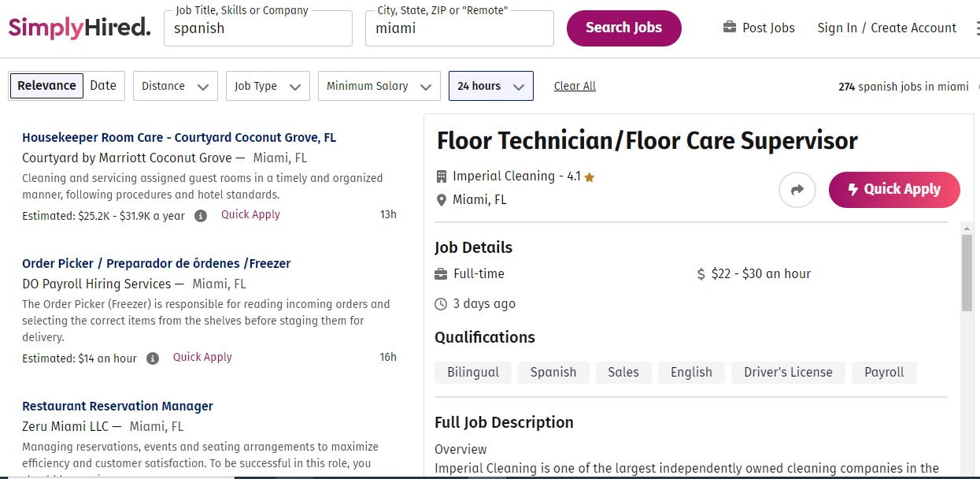Expand the Minimum Salary dropdown
This screenshot has height=479, width=980.
point(379,87)
